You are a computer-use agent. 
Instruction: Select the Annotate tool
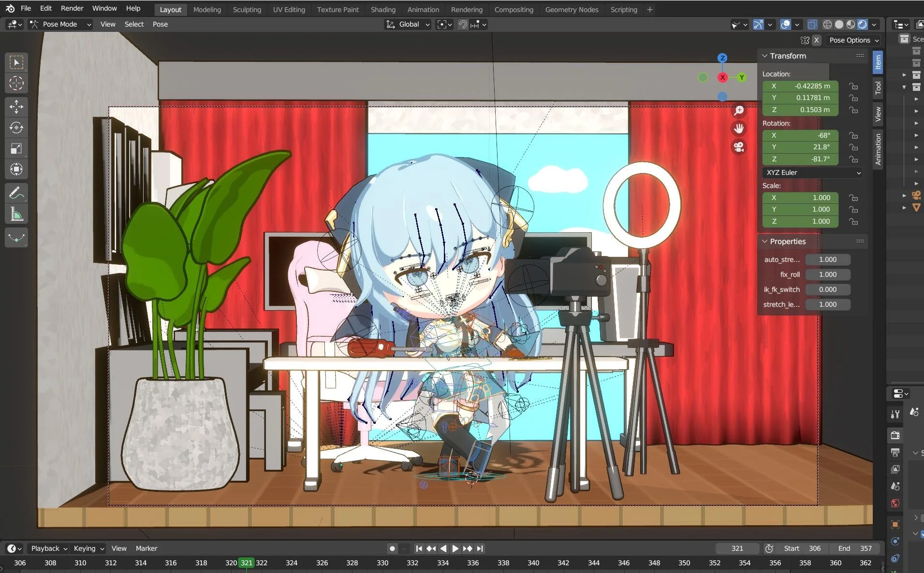pos(16,193)
